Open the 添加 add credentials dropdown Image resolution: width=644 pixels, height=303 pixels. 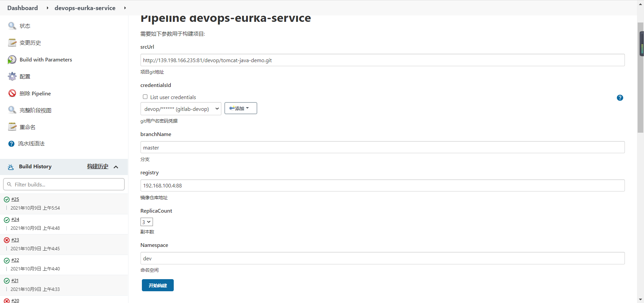tap(240, 108)
